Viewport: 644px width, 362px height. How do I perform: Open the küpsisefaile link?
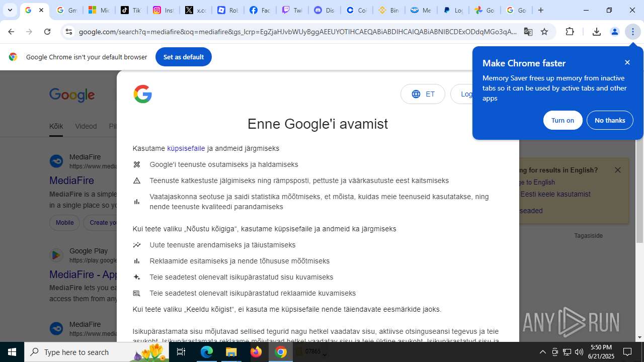[x=186, y=148]
